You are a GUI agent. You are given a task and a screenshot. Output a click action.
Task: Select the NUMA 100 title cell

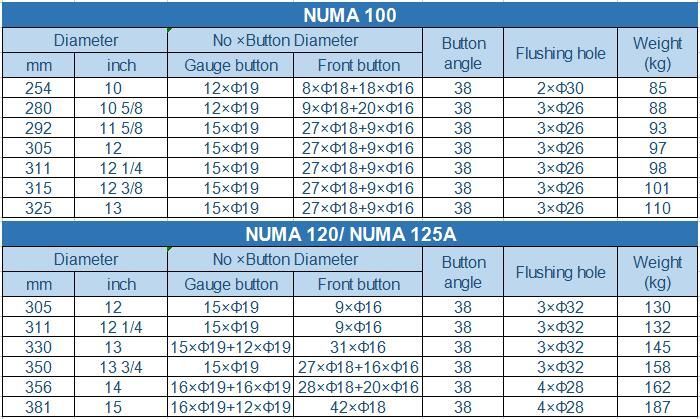(x=350, y=15)
